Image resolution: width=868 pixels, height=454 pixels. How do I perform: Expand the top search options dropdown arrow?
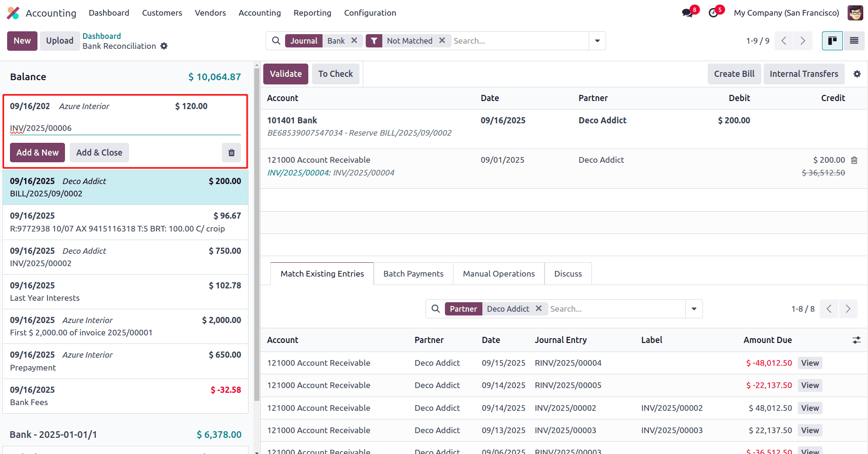pos(597,41)
